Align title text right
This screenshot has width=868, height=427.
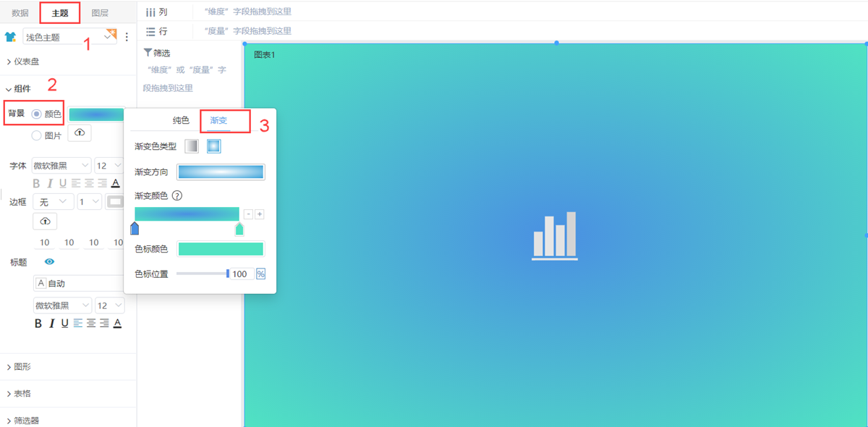pos(104,323)
